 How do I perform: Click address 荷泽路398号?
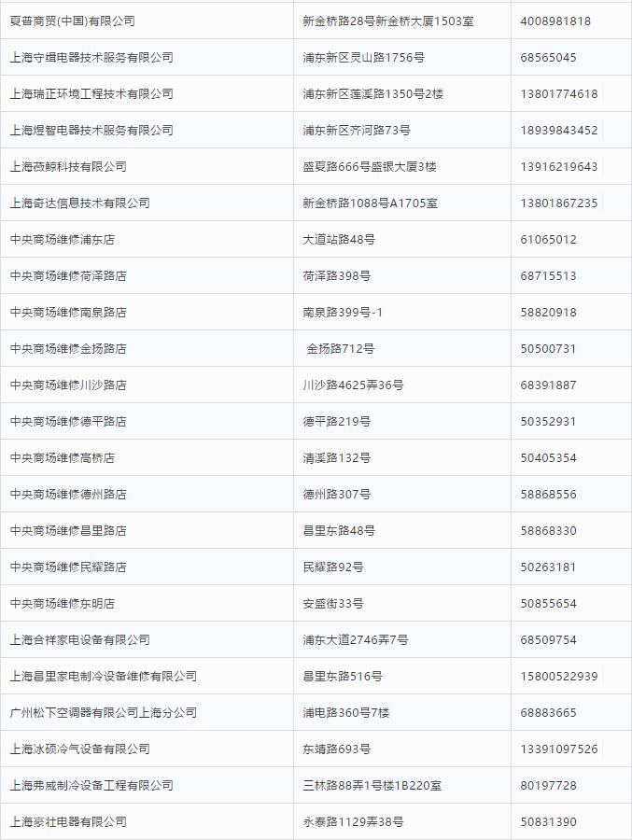coord(337,276)
